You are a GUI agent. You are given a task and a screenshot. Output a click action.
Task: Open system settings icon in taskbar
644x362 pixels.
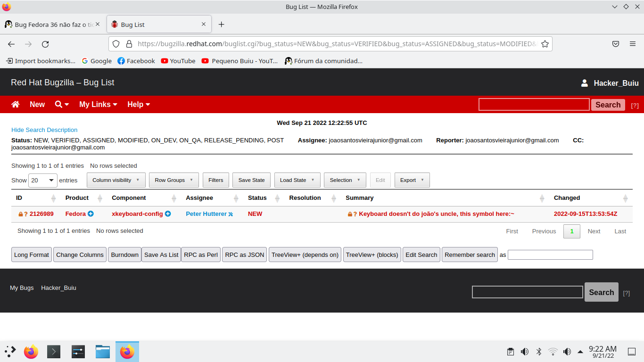pyautogui.click(x=78, y=352)
